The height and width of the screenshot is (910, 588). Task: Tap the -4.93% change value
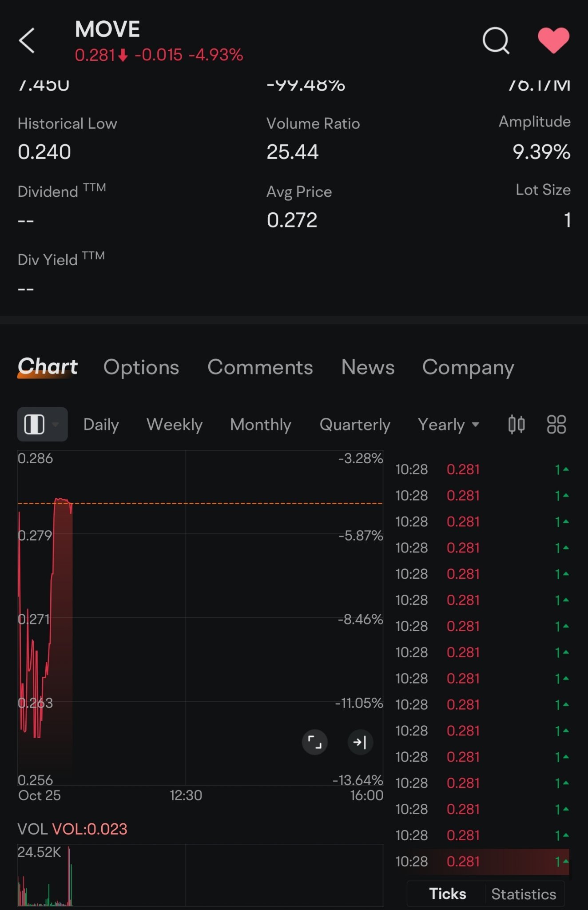tap(216, 55)
